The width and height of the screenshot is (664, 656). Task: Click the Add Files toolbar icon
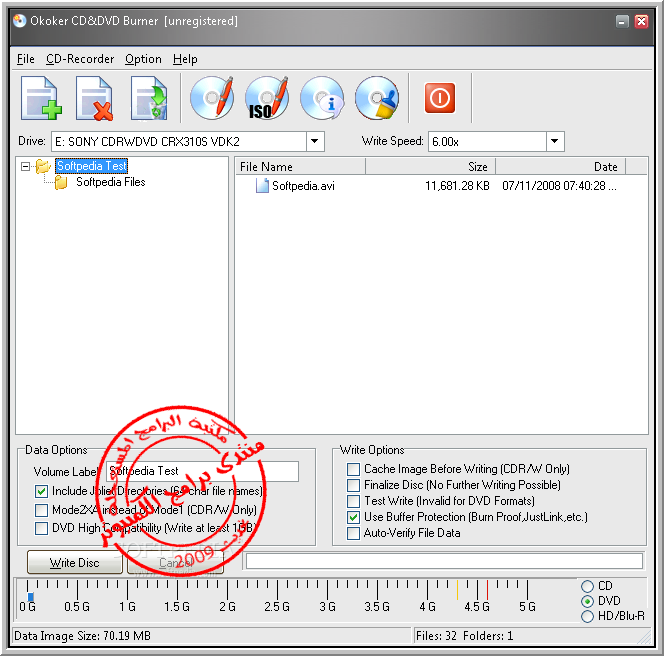[41, 98]
